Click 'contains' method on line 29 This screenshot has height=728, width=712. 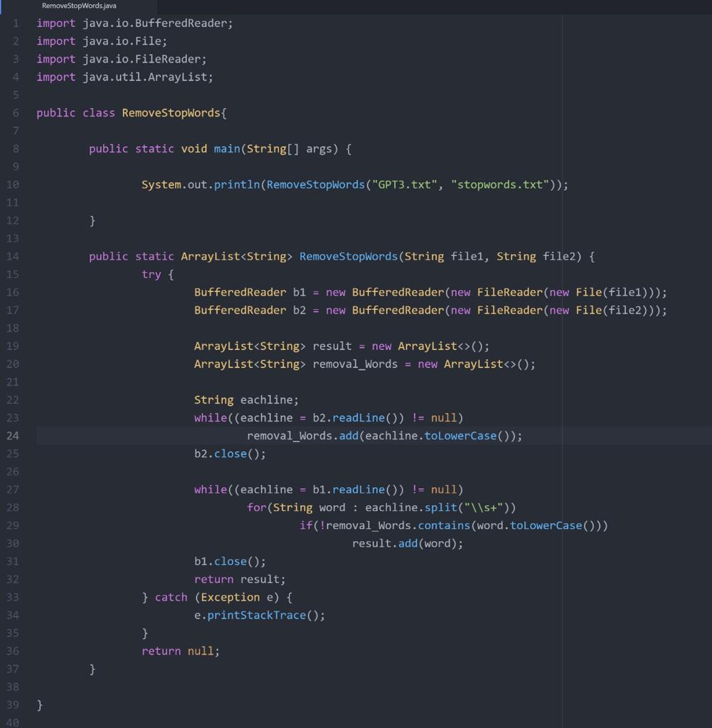(444, 525)
